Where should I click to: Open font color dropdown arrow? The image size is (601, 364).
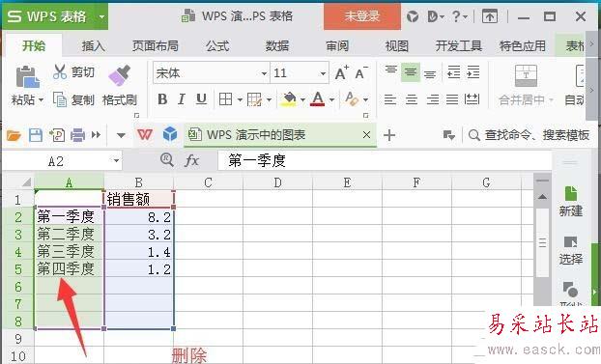tap(331, 100)
